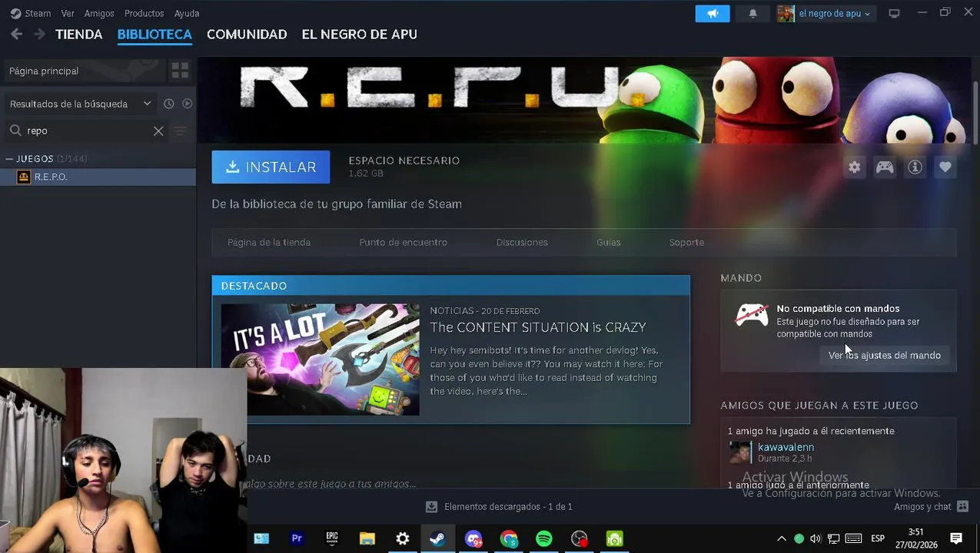Open Windows notification center icon
Screen dimensions: 980x553
(957, 539)
